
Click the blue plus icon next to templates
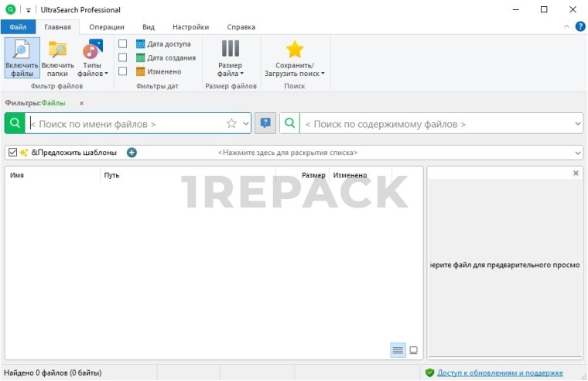coord(132,153)
